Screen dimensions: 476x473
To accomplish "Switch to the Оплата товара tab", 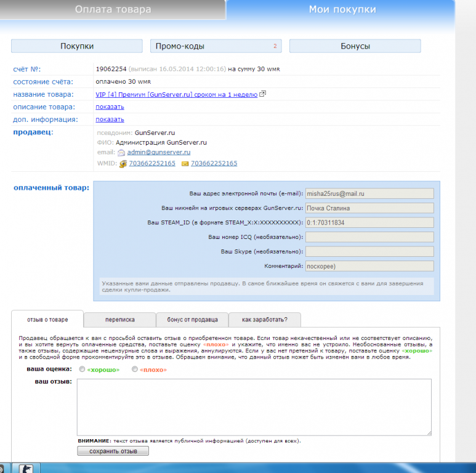I will 113,10.
